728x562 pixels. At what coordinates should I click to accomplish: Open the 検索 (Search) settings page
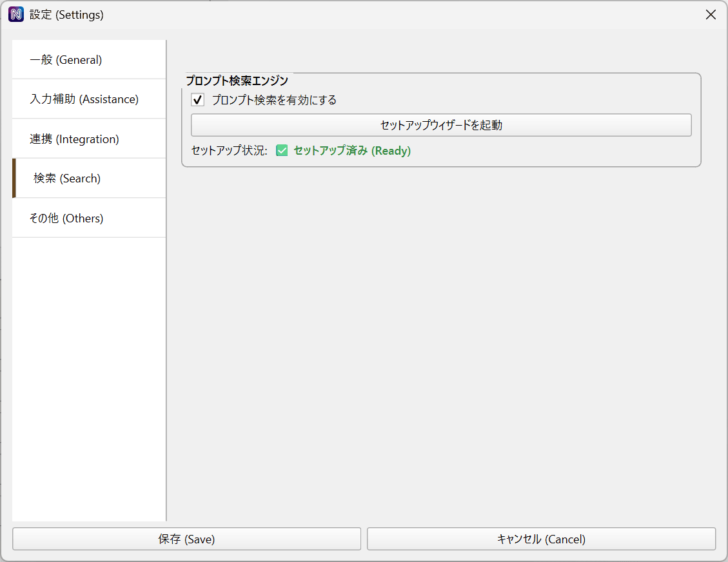(x=66, y=179)
